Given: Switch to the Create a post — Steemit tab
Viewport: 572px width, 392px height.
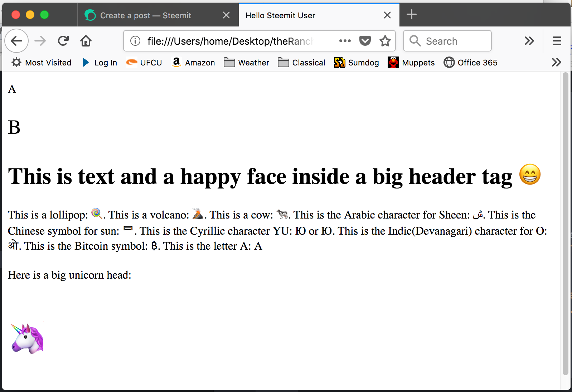Looking at the screenshot, I should pyautogui.click(x=158, y=15).
